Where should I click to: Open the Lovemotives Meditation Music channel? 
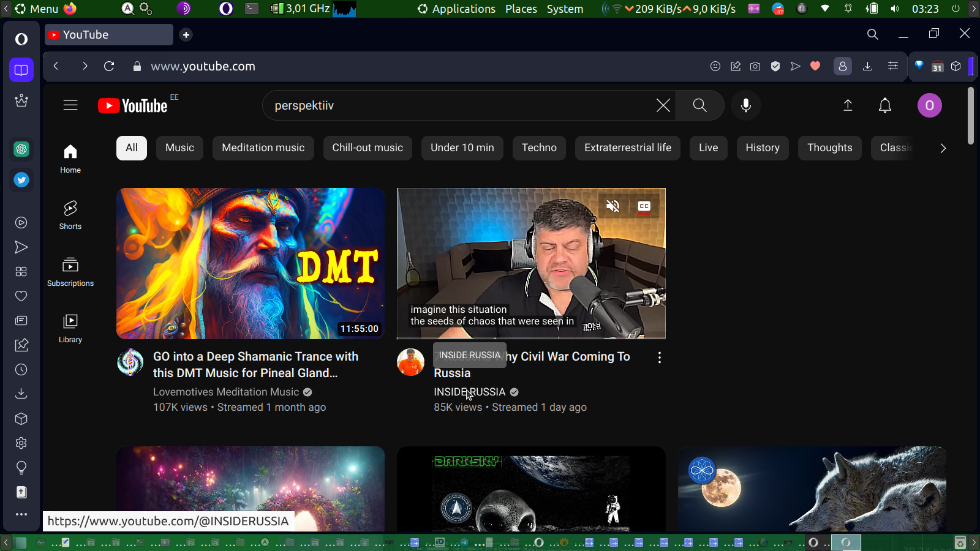pyautogui.click(x=226, y=392)
